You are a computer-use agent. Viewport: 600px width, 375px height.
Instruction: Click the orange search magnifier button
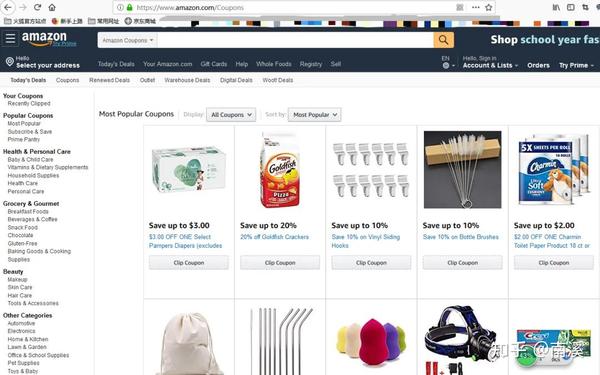click(443, 40)
